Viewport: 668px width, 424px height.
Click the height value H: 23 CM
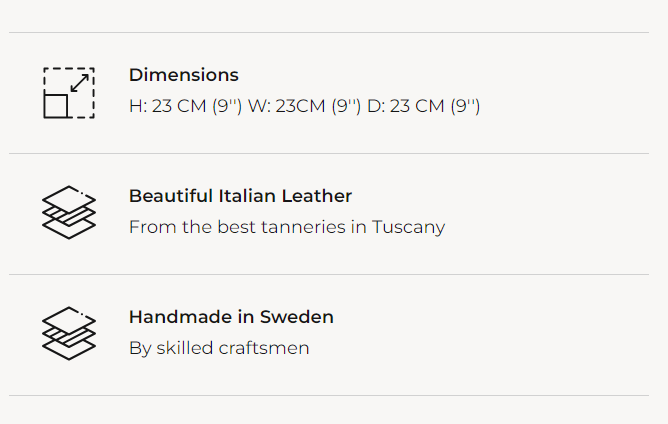(166, 106)
